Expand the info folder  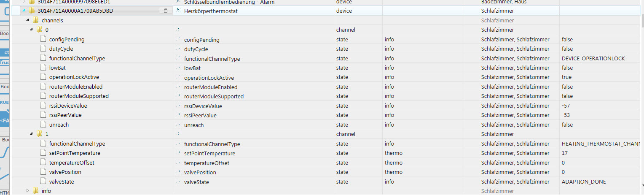(27, 191)
